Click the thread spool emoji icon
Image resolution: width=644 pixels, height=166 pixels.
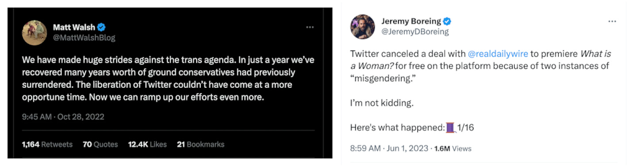point(451,128)
